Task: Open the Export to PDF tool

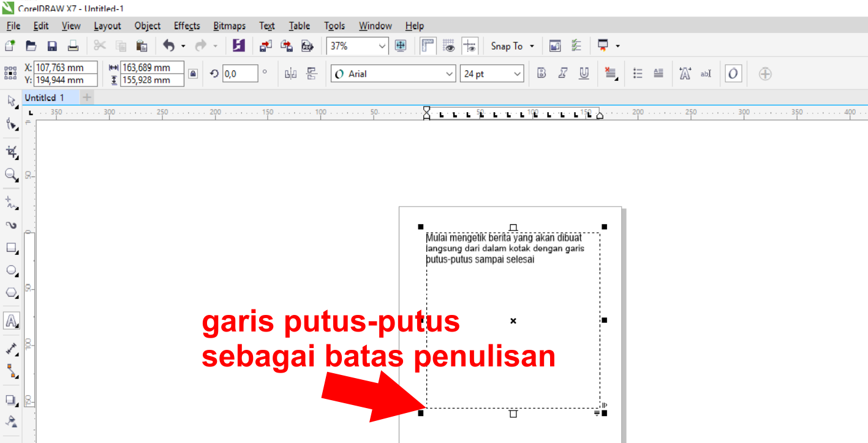Action: click(307, 45)
